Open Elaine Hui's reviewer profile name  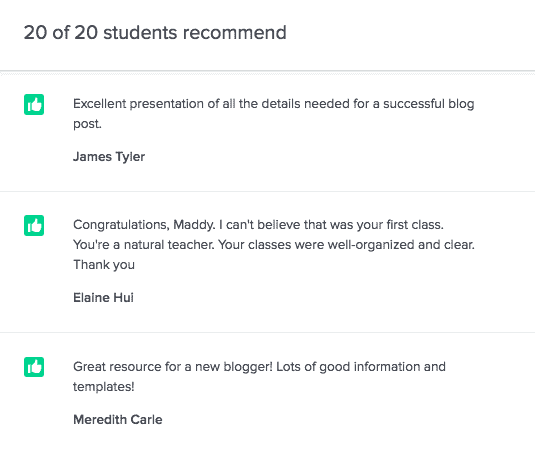[103, 297]
